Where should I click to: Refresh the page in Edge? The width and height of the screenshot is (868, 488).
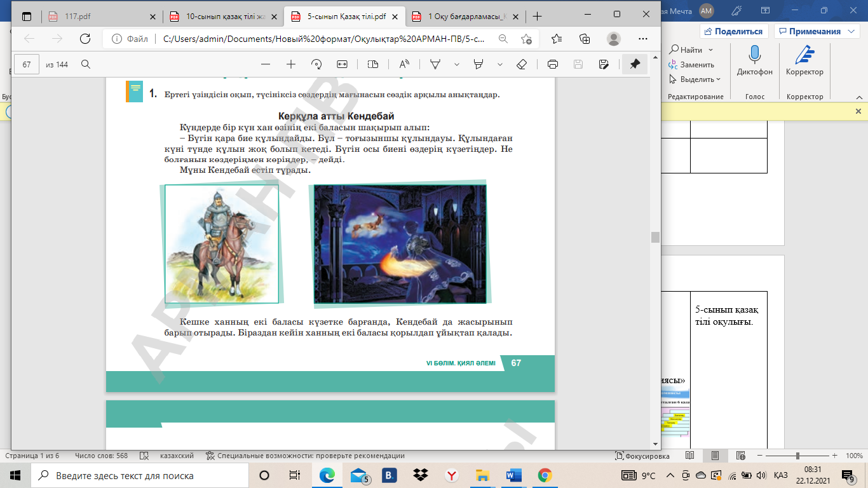click(x=85, y=39)
